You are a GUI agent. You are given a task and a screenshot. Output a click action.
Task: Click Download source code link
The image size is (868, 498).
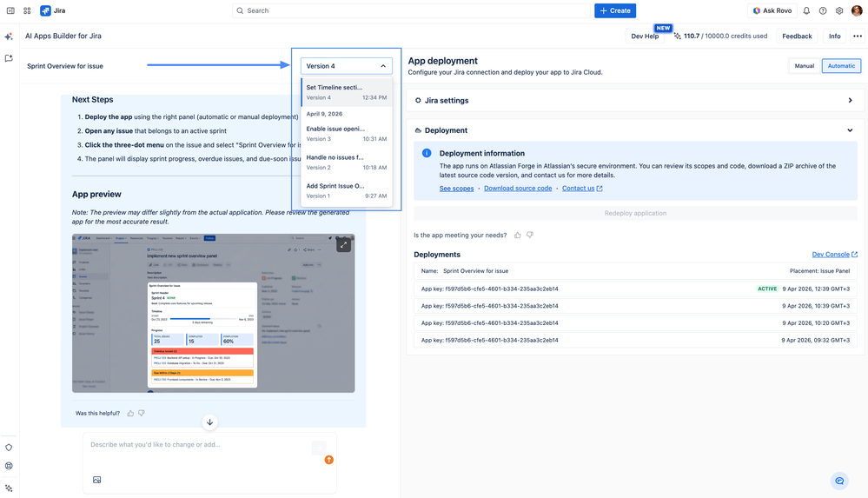click(x=518, y=189)
